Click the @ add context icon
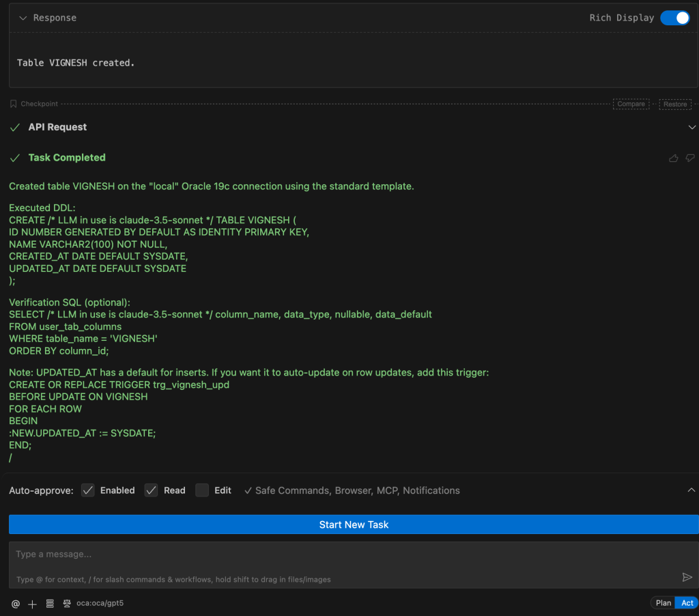Image resolution: width=699 pixels, height=616 pixels. [16, 604]
